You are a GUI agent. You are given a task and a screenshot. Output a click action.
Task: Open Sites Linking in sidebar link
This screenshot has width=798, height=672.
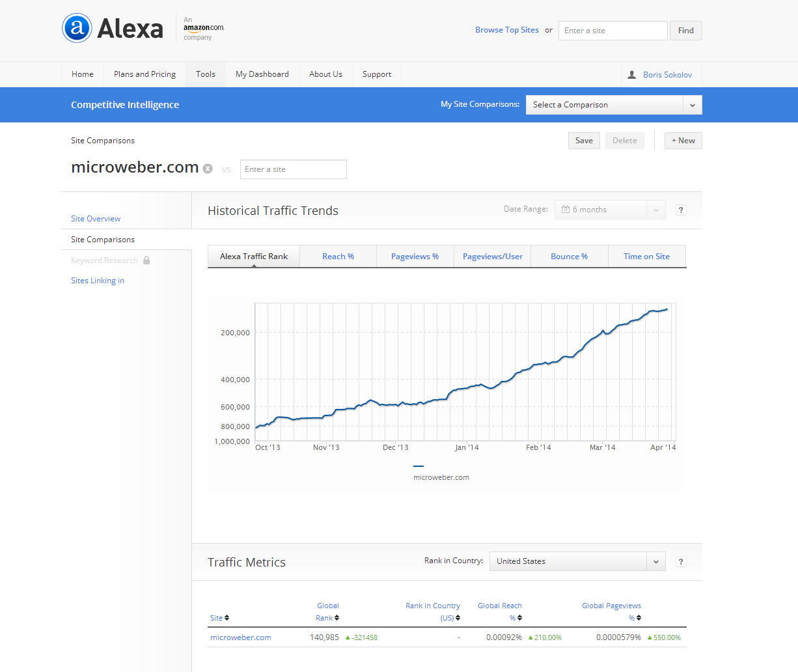coord(98,281)
